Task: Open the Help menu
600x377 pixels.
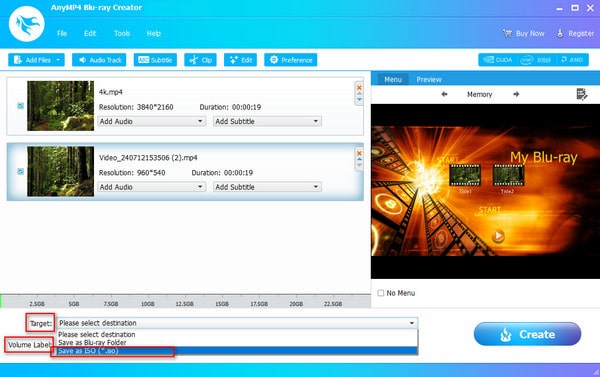Action: pos(153,33)
